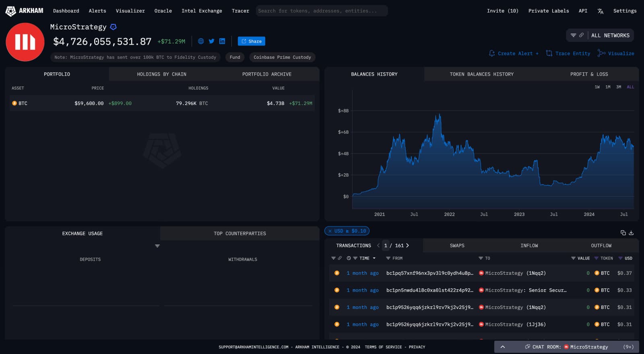Click the Coinbase Prime Custody tag
The height and width of the screenshot is (354, 644).
coord(282,58)
